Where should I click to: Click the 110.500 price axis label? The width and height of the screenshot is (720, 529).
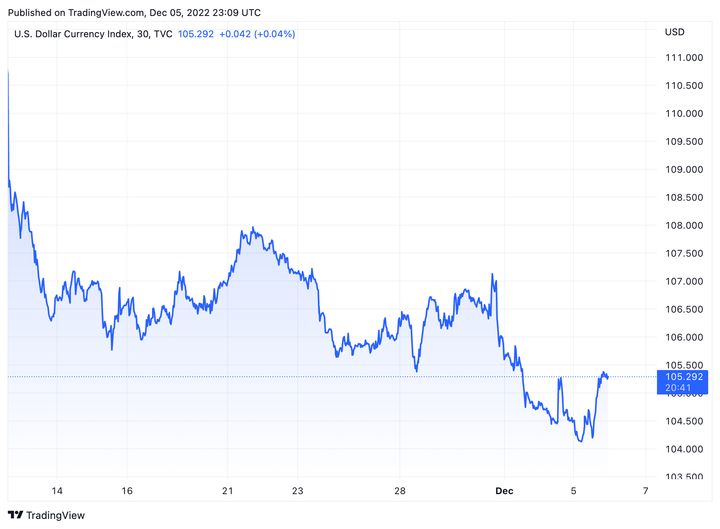[684, 85]
